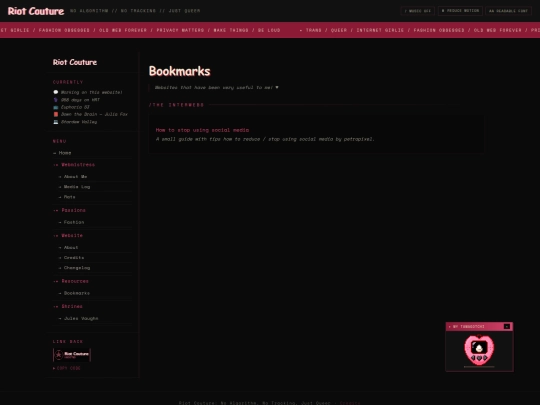Toggle the Music Off button

tap(417, 11)
